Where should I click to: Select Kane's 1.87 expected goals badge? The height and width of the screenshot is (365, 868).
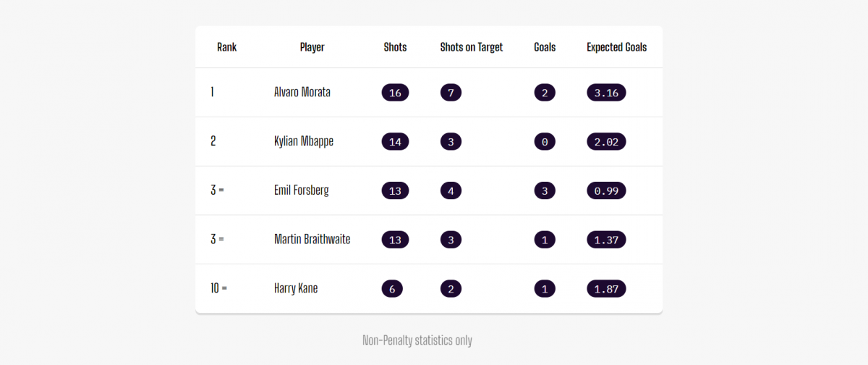pos(606,288)
